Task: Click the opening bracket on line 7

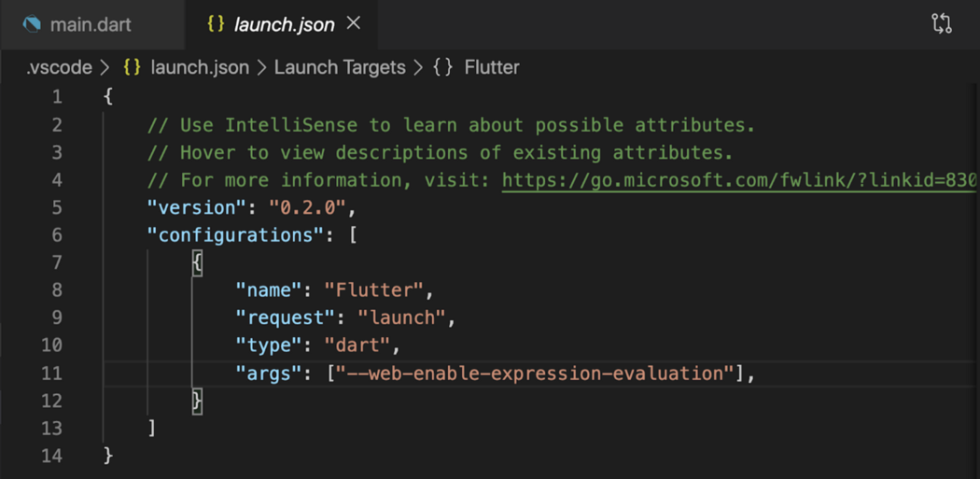Action: (x=197, y=262)
